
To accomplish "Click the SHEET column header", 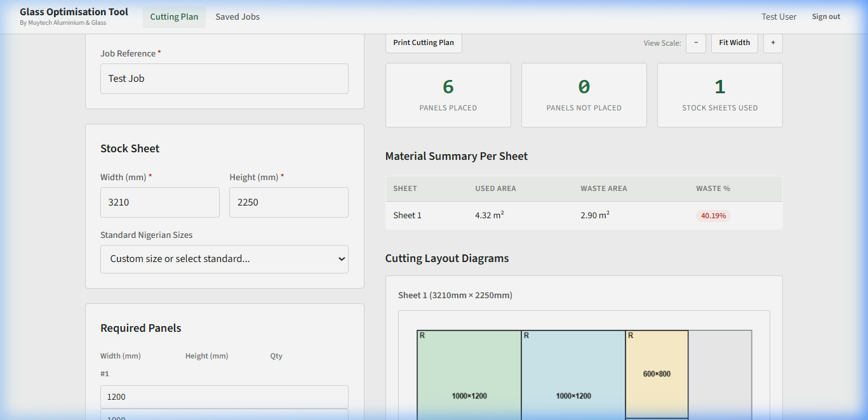I will click(405, 188).
